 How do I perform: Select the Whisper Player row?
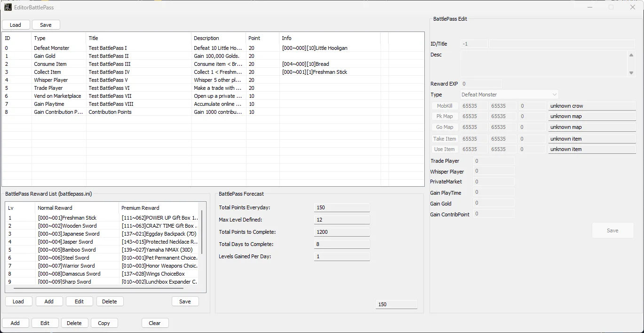pyautogui.click(x=213, y=80)
